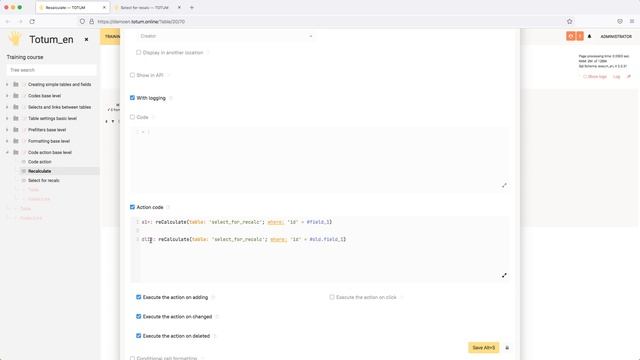Click the Save Alt+S button
The height and width of the screenshot is (360, 640).
tap(483, 348)
